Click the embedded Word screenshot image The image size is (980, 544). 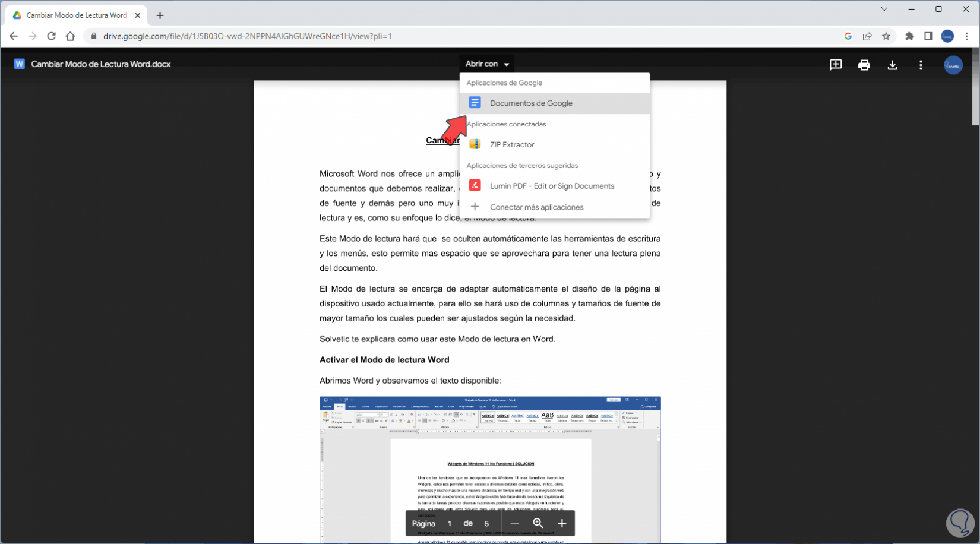point(490,470)
